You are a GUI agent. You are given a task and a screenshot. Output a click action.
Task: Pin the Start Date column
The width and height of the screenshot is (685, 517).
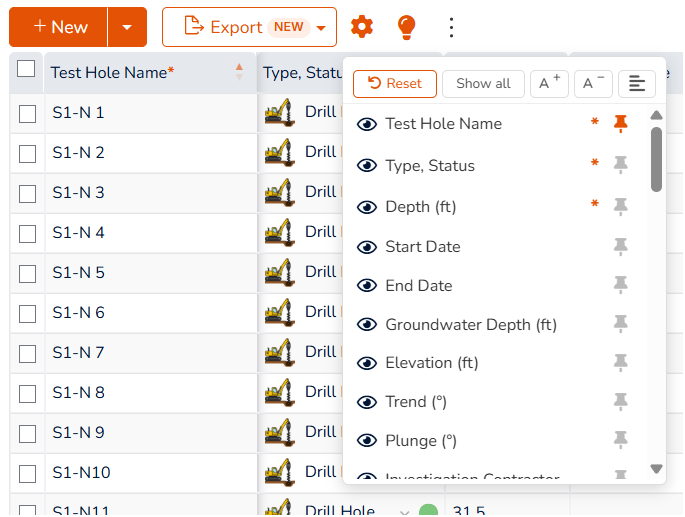(620, 246)
